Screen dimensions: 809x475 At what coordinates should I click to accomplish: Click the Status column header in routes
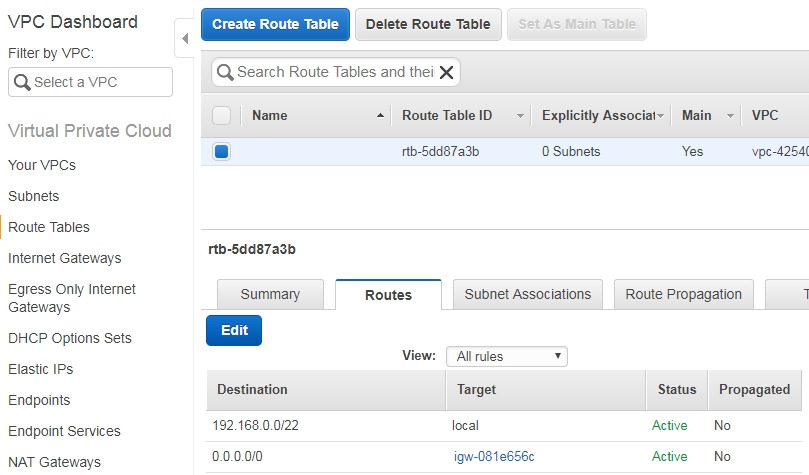tap(677, 389)
